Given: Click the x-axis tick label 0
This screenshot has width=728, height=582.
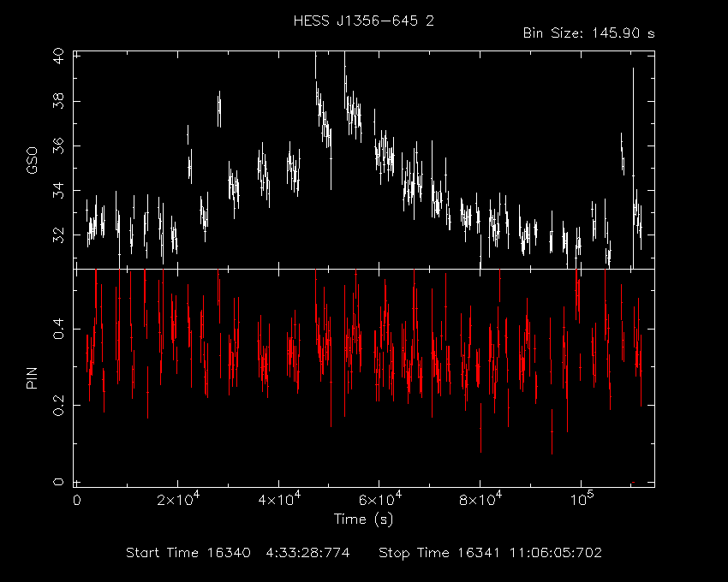Looking at the screenshot, I should pyautogui.click(x=76, y=501).
